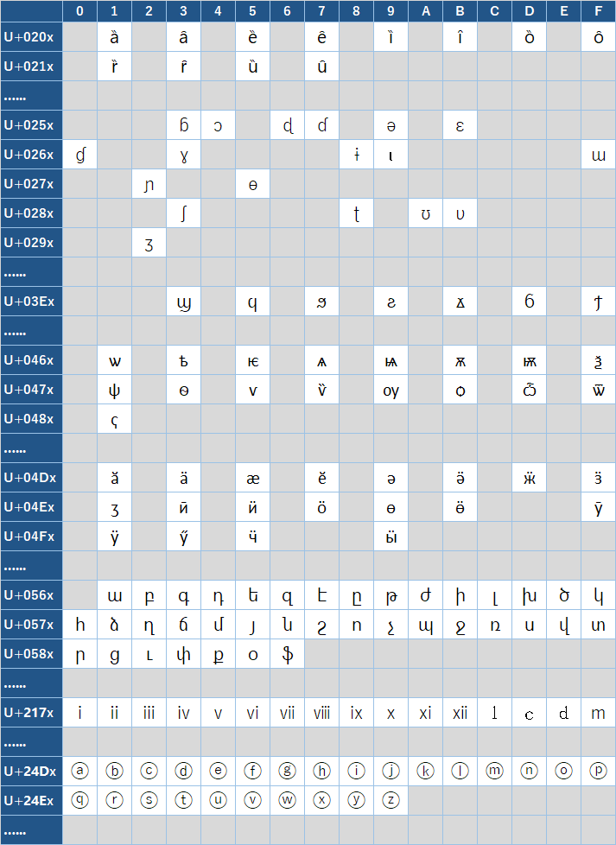The image size is (616, 845).
Task: Select the small roman numeral viii
Action: click(x=321, y=713)
